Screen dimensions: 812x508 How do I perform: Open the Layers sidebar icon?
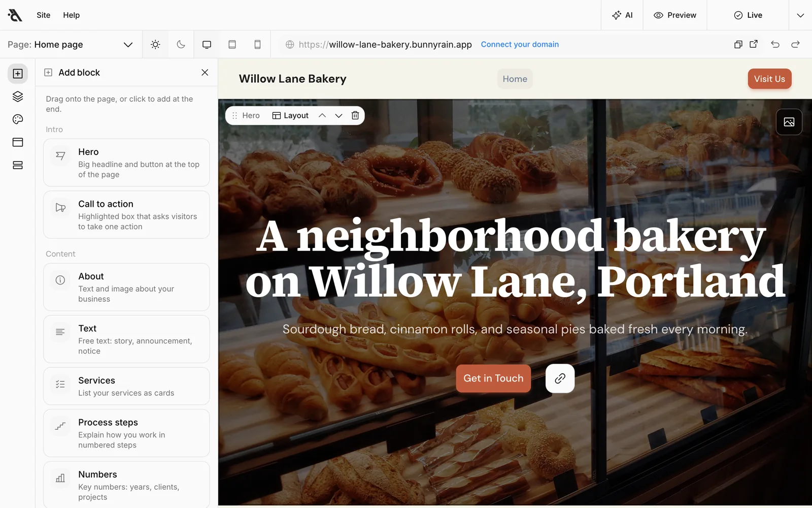click(x=18, y=97)
